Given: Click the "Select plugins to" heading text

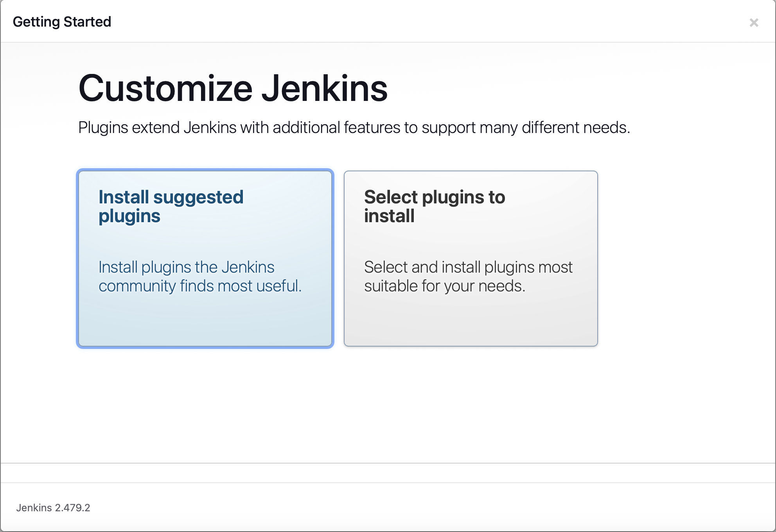Looking at the screenshot, I should [434, 197].
